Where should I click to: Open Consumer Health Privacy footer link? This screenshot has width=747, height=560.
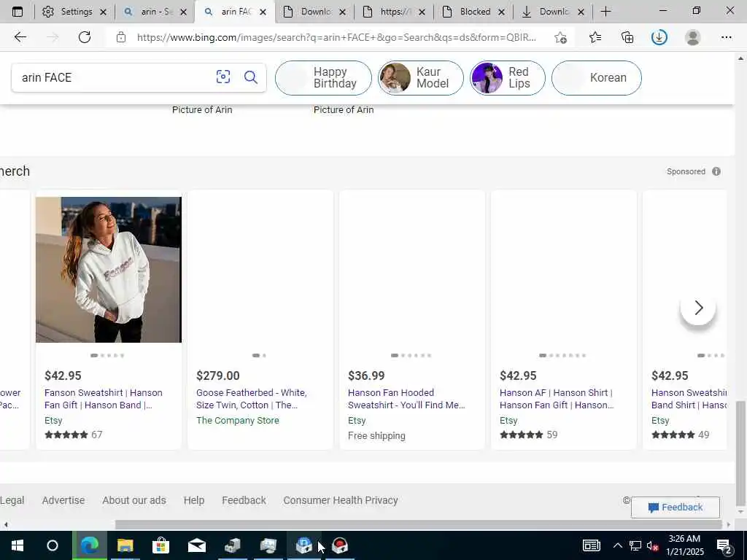[341, 500]
